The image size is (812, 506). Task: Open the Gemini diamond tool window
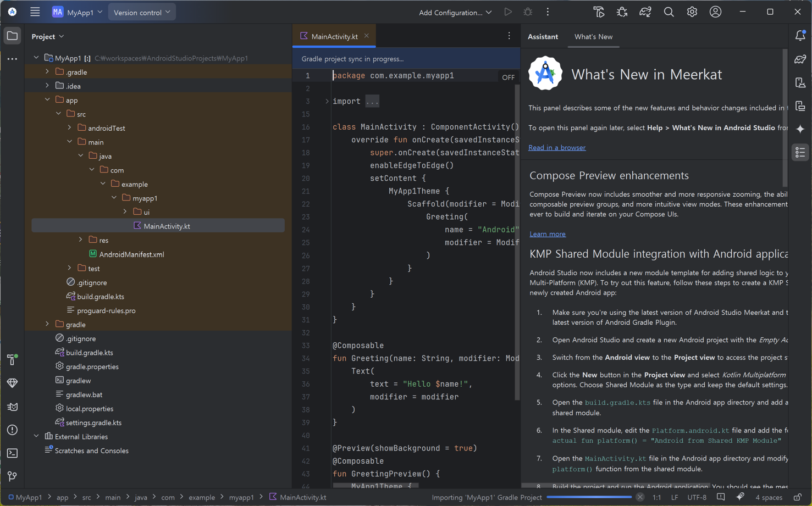(12, 383)
